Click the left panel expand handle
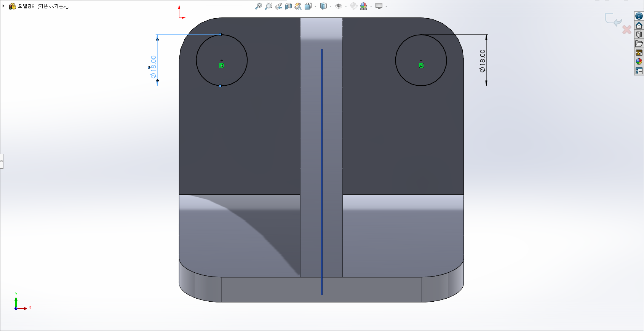This screenshot has width=644, height=331. (x=2, y=161)
